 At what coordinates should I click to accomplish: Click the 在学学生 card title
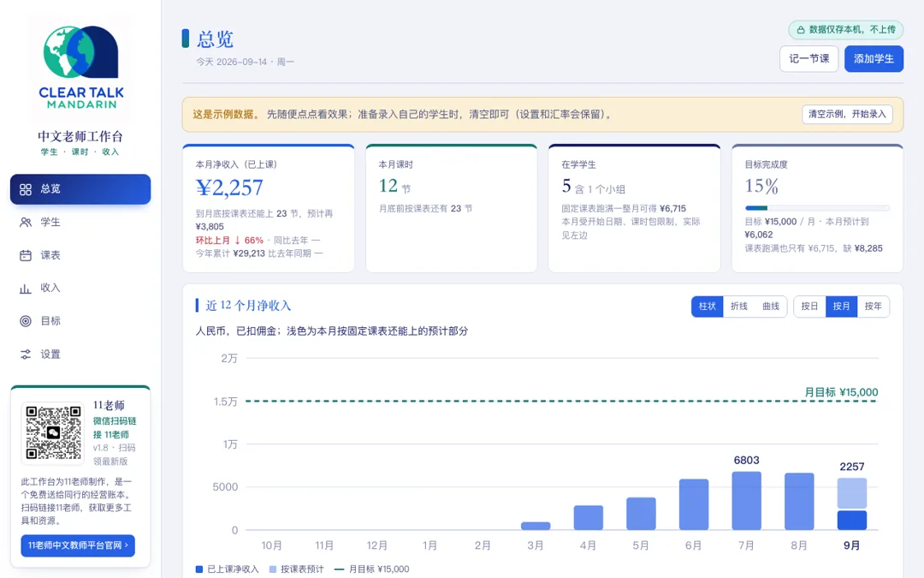578,164
